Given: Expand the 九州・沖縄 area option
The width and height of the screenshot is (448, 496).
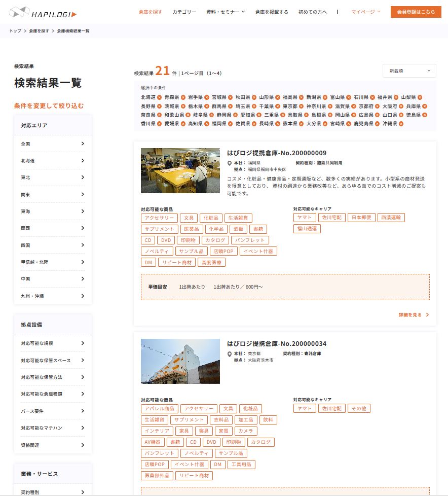Looking at the screenshot, I should (x=53, y=296).
